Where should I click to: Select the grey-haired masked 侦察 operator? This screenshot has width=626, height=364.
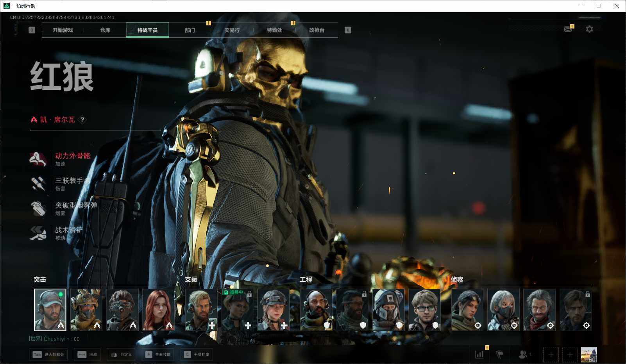point(503,310)
